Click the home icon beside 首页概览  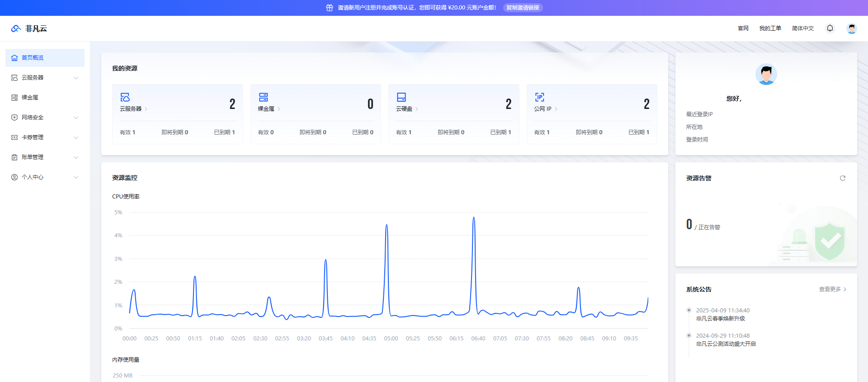click(14, 58)
